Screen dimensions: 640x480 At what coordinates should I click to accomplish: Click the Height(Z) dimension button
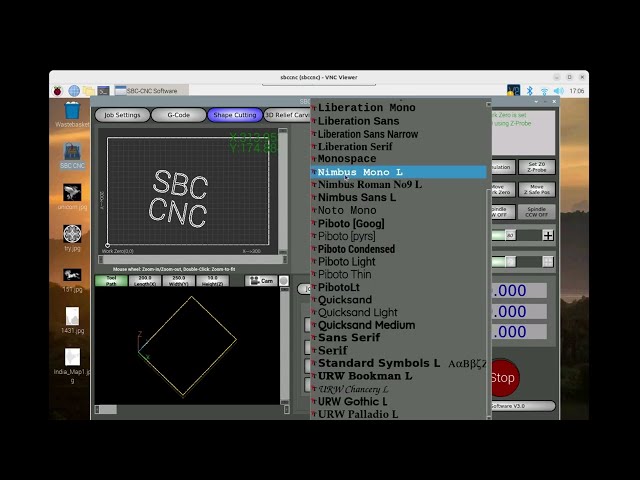(212, 281)
